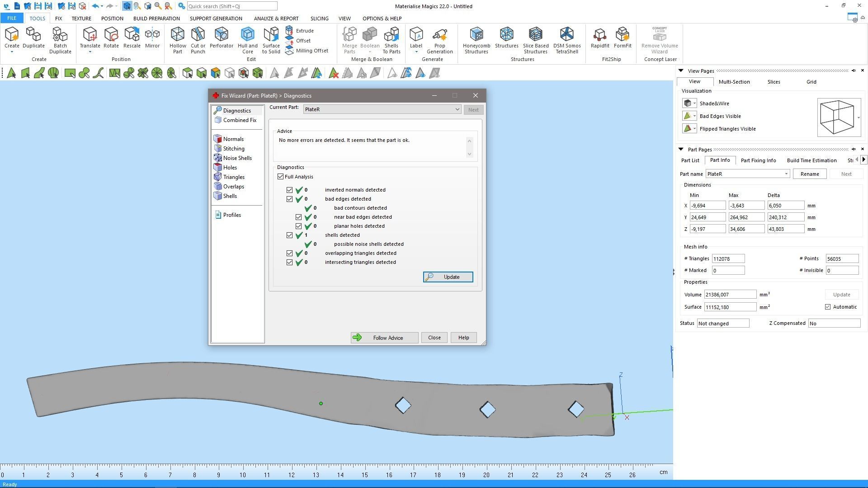Disable the Automatic properties checkbox
Image resolution: width=868 pixels, height=488 pixels.
tap(828, 307)
